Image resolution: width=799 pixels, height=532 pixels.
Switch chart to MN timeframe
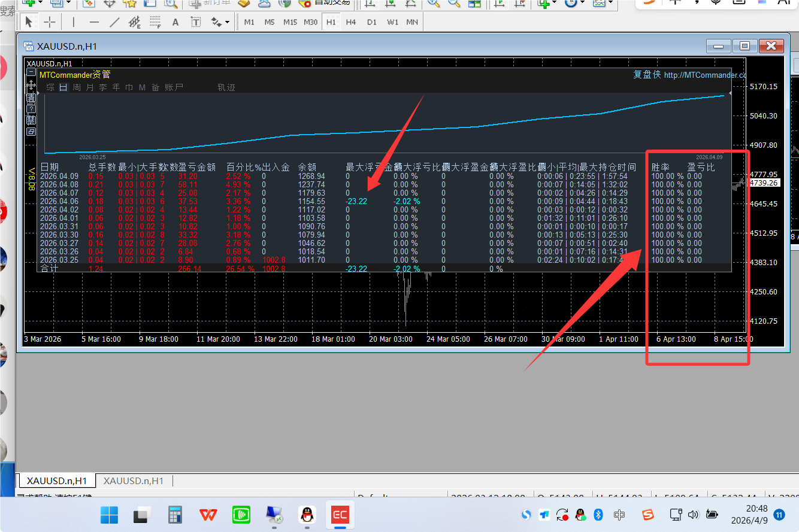click(x=412, y=22)
